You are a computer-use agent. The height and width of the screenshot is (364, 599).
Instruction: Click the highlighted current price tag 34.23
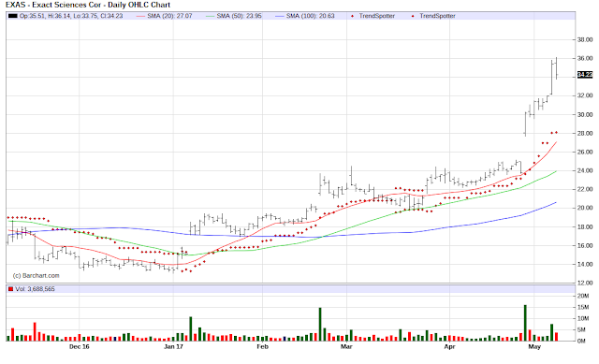click(x=585, y=75)
